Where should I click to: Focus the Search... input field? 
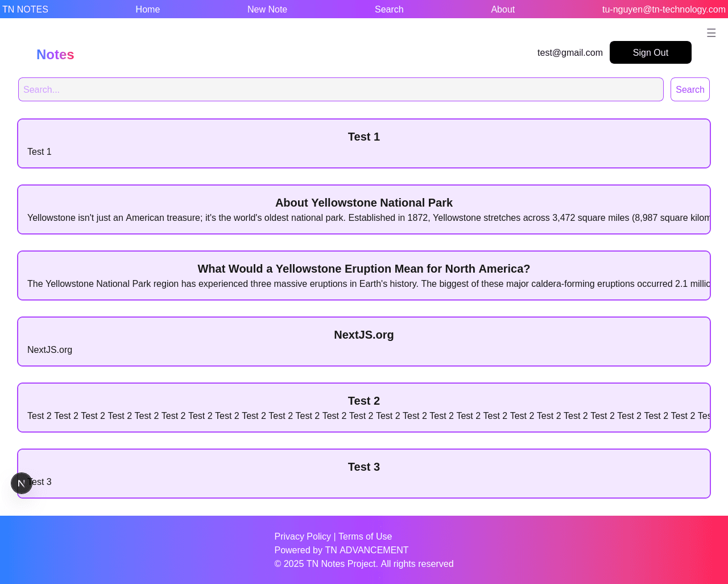tap(341, 90)
